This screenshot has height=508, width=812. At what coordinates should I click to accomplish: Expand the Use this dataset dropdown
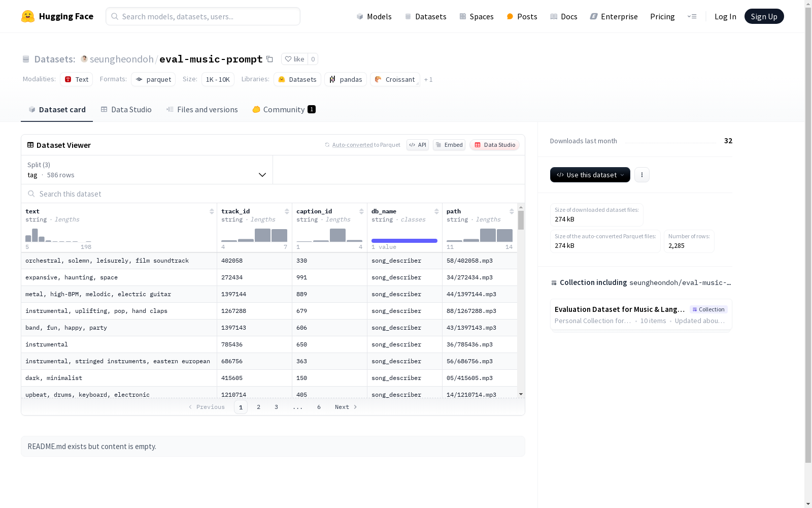pos(590,175)
